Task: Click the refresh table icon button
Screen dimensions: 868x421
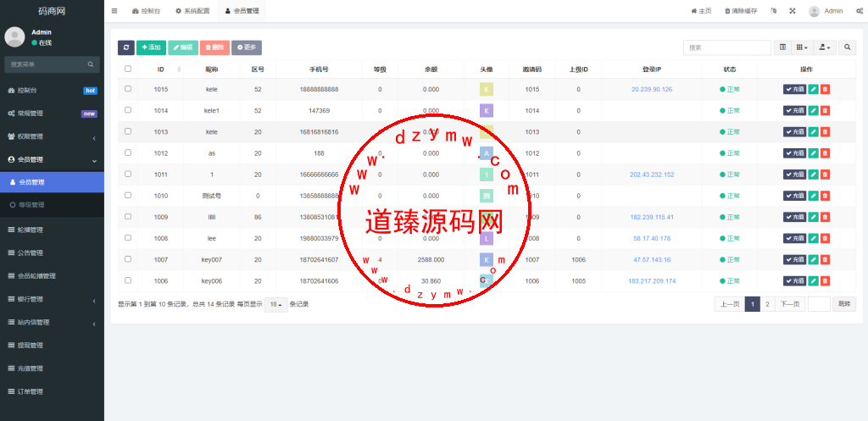Action: pyautogui.click(x=126, y=47)
